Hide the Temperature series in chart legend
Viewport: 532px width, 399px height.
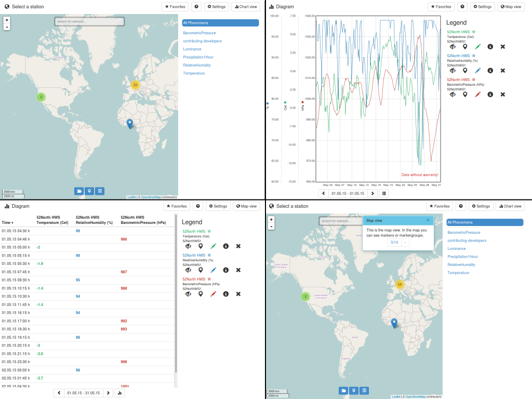[453, 47]
